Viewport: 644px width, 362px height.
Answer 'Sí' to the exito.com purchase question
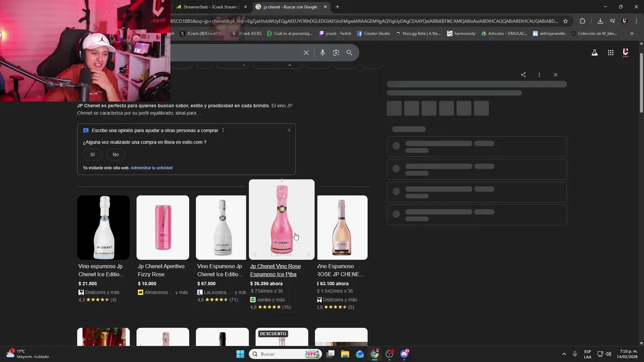coord(93,154)
